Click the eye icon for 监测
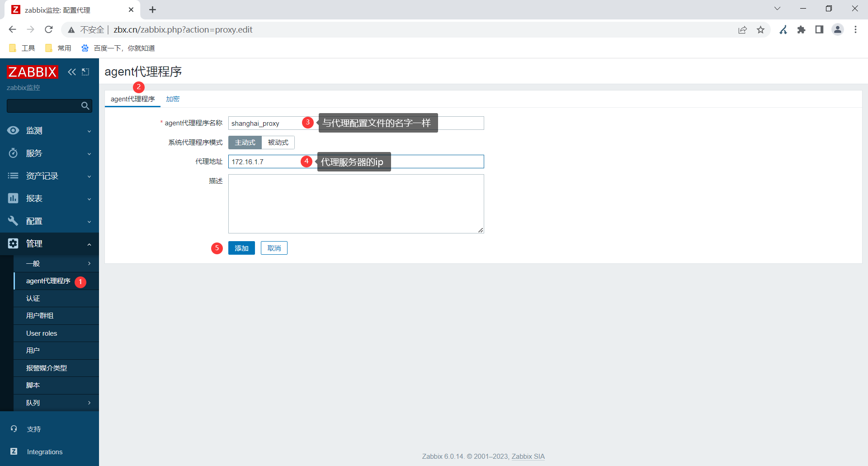 click(x=13, y=130)
